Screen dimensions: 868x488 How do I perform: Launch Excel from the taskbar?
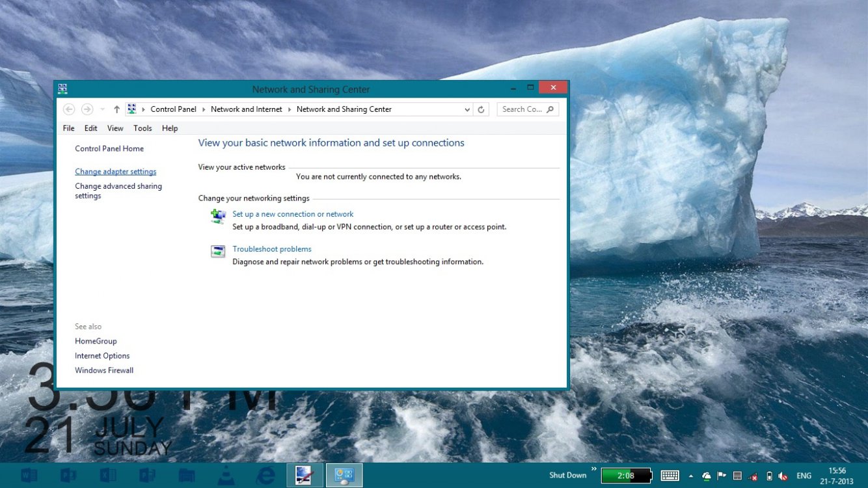click(x=108, y=476)
